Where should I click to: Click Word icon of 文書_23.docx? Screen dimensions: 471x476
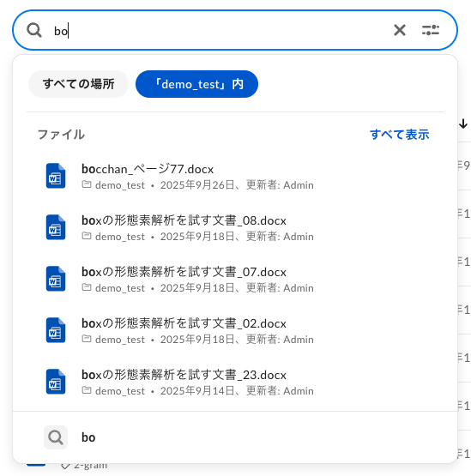(56, 382)
